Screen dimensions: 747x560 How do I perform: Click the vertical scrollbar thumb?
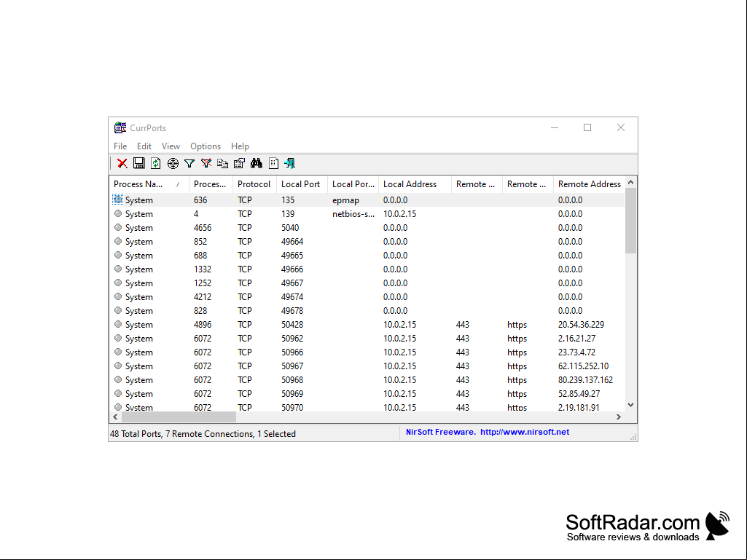click(630, 221)
